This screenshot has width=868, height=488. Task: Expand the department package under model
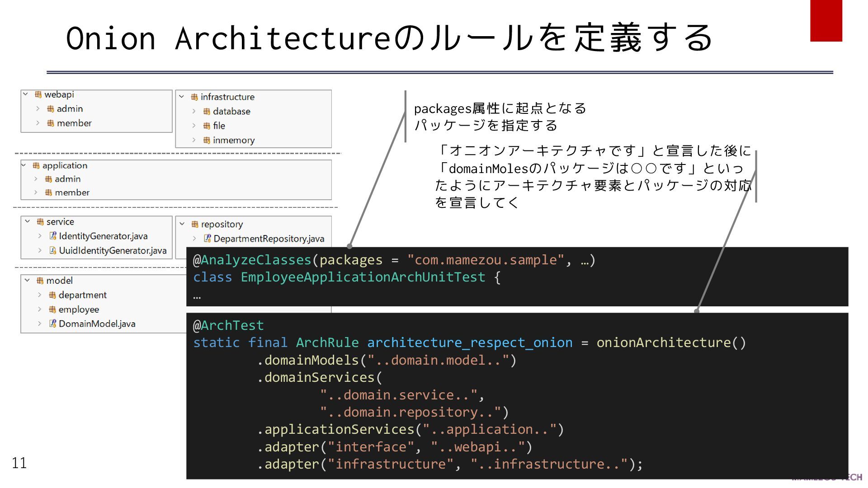[x=40, y=295]
